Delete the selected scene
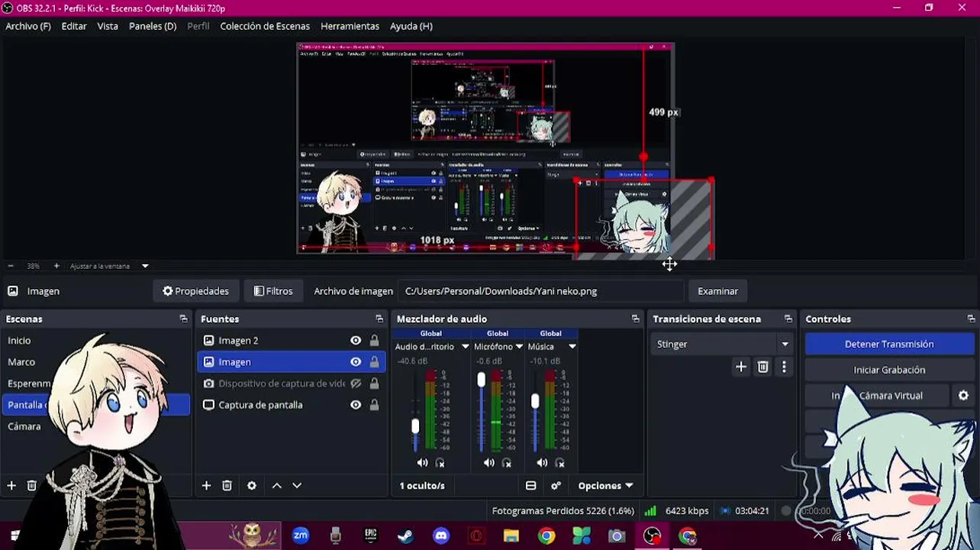 [x=31, y=486]
